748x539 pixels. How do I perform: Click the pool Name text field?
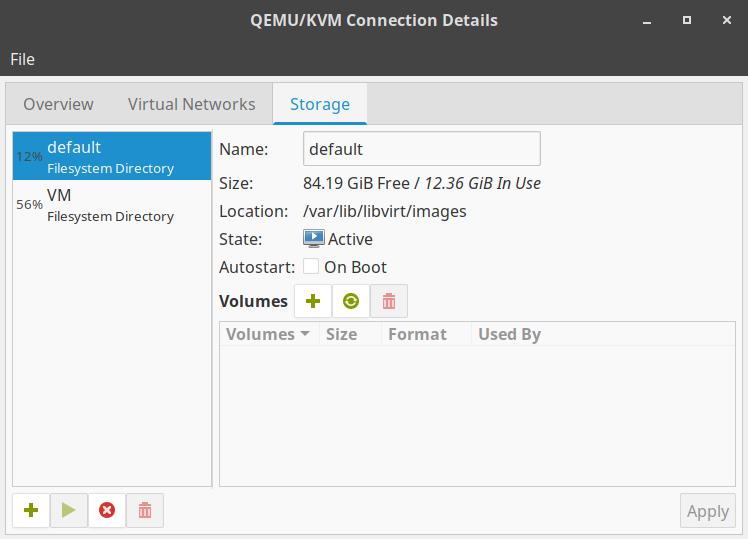tap(421, 149)
